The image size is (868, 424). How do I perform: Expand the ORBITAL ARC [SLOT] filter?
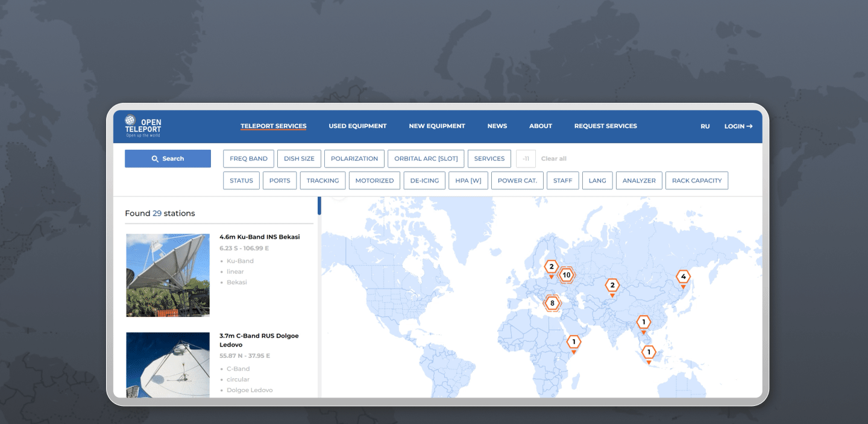click(x=426, y=158)
